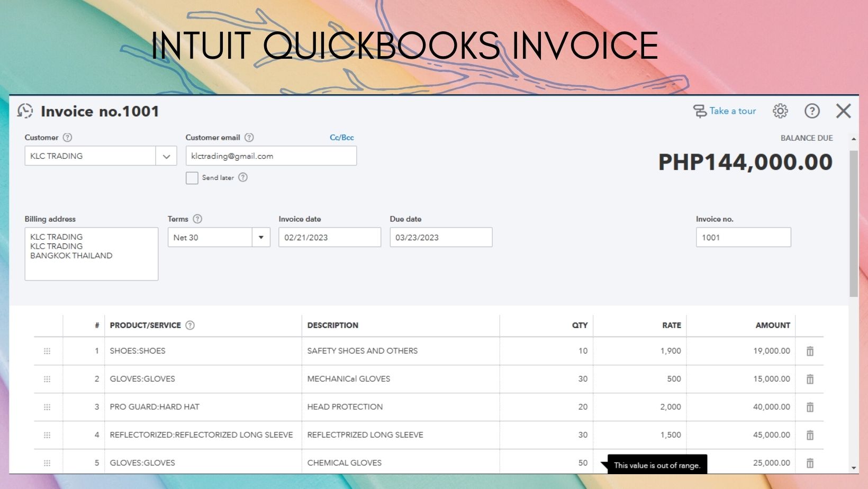Click the quantity 20 cell
The width and height of the screenshot is (868, 489).
[546, 407]
